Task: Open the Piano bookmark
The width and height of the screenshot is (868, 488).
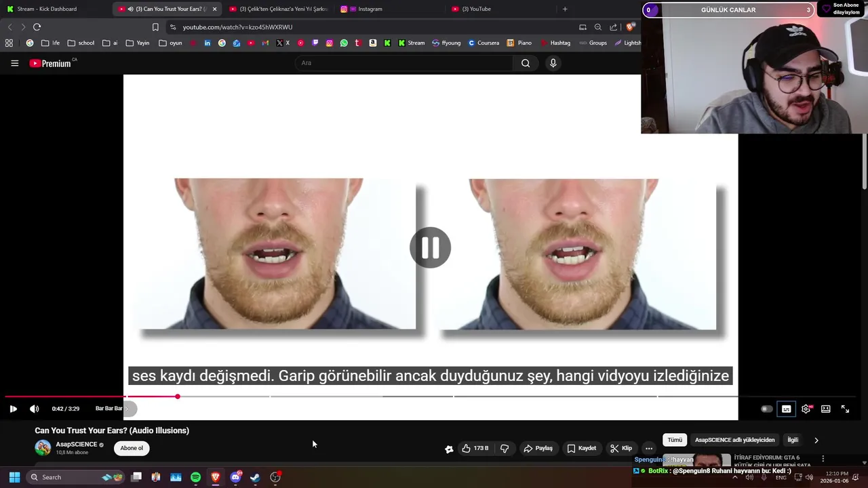Action: click(519, 43)
